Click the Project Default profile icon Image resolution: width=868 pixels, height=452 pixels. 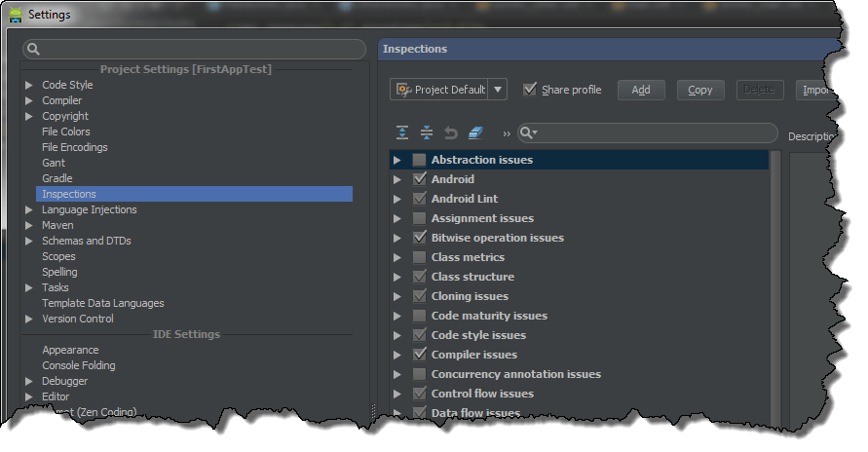pos(403,90)
